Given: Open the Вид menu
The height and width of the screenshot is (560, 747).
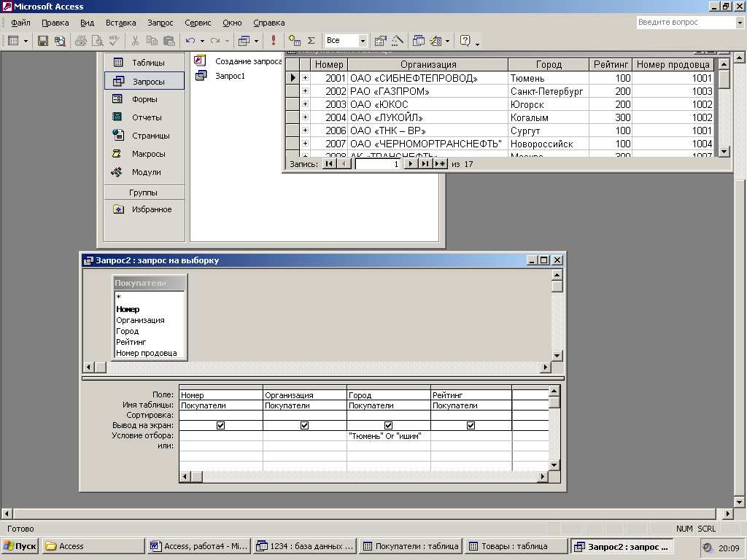Looking at the screenshot, I should coord(88,23).
